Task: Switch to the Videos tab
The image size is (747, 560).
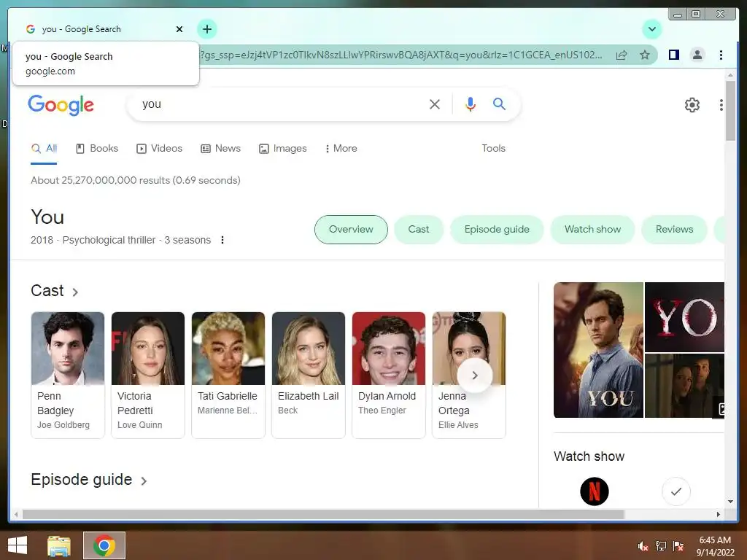Action: pos(160,149)
